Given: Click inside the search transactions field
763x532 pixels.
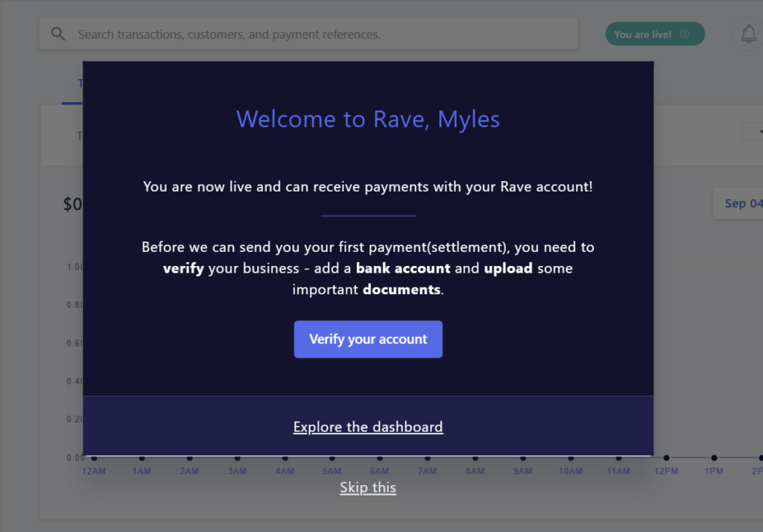Looking at the screenshot, I should (x=298, y=33).
